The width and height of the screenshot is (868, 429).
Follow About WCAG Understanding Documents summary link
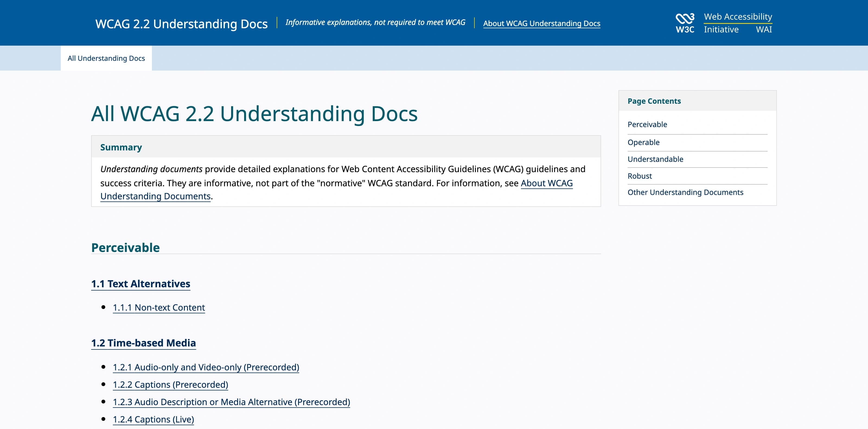[x=547, y=183]
